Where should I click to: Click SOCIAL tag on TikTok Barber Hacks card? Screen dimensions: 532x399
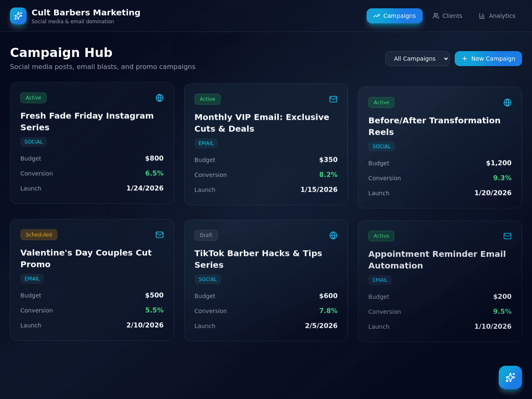(x=207, y=279)
